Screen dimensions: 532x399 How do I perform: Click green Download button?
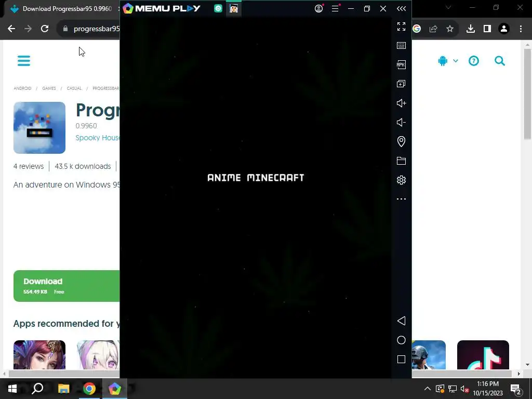click(x=66, y=286)
